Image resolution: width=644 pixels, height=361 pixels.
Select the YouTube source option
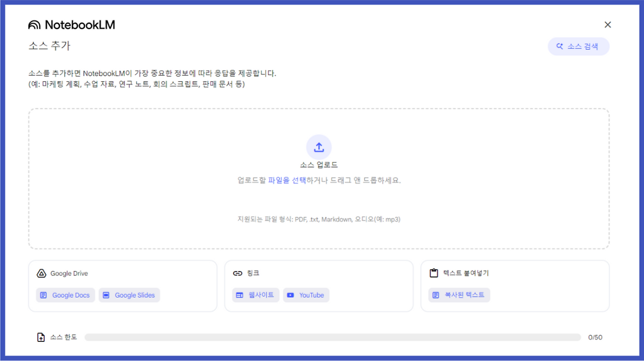306,295
